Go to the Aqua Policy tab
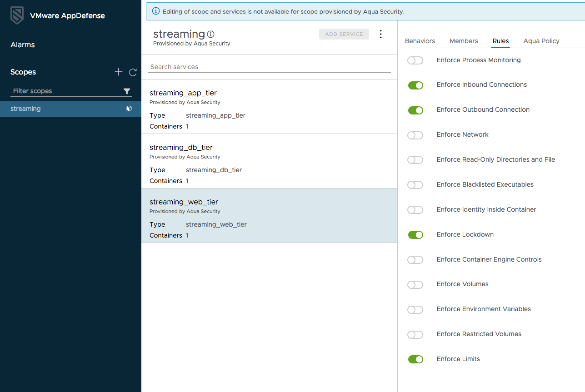The image size is (585, 392). click(541, 41)
